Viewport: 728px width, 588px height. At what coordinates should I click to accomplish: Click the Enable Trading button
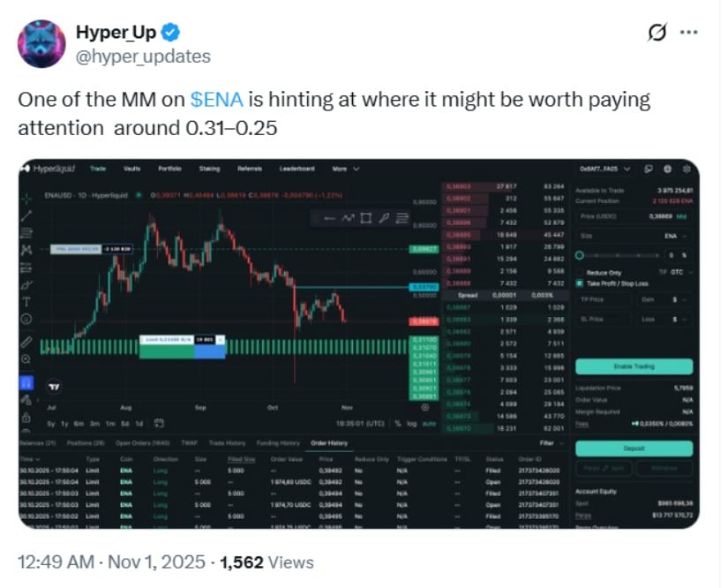(634, 366)
